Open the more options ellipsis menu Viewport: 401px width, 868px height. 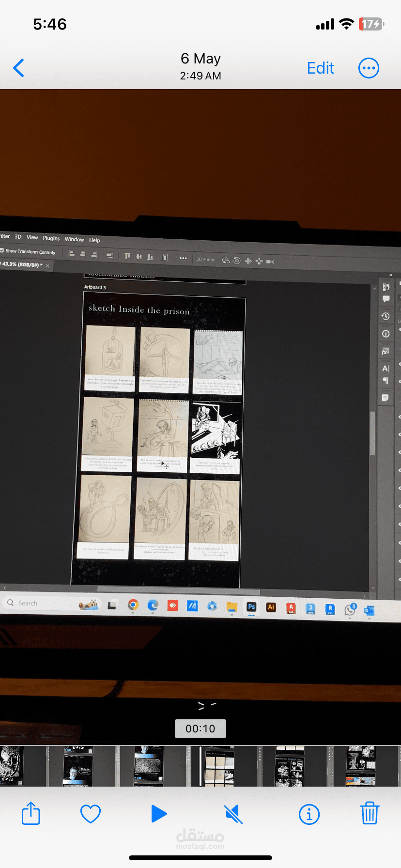pyautogui.click(x=369, y=68)
